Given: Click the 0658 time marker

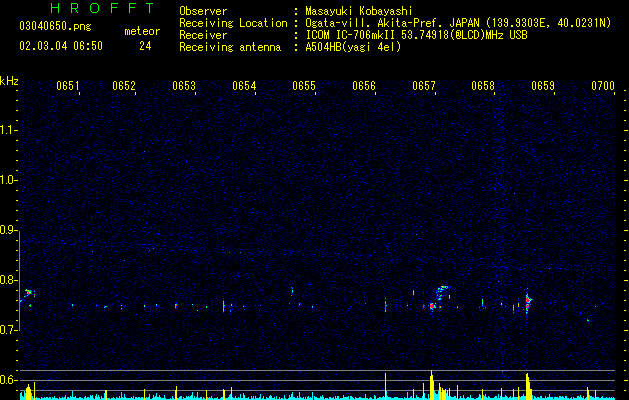Looking at the screenshot, I should 483,86.
